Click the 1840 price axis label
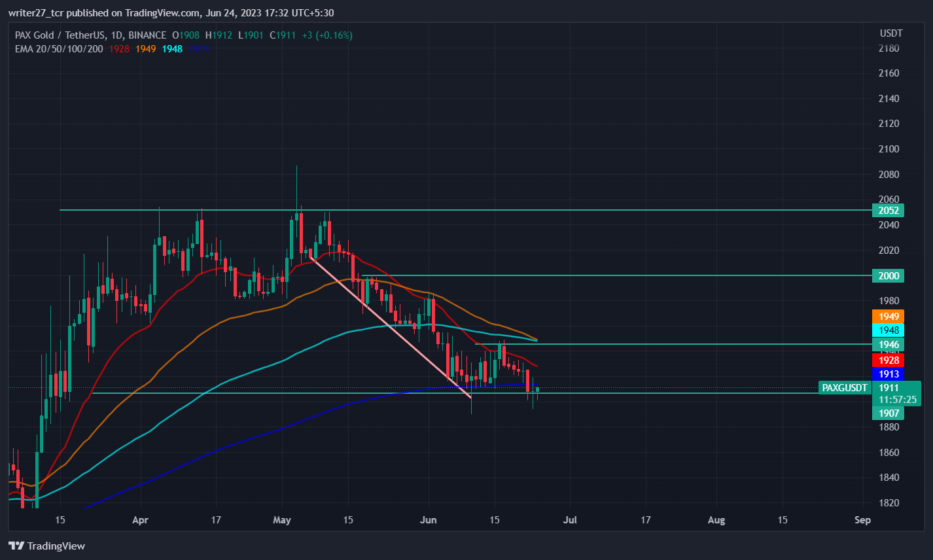 click(x=889, y=477)
